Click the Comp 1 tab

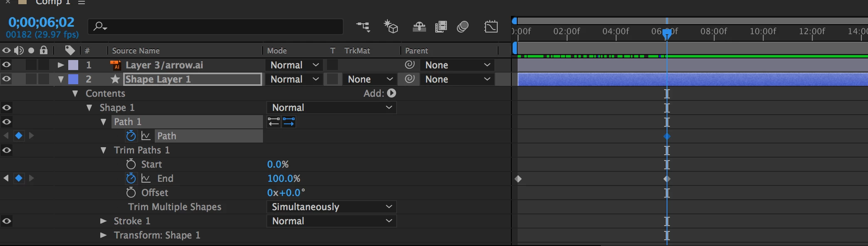pos(52,3)
